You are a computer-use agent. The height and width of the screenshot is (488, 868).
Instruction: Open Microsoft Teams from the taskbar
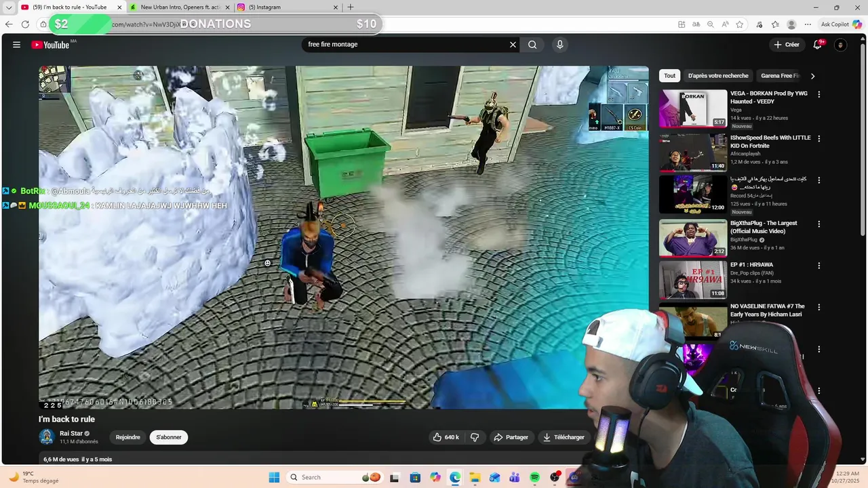[515, 477]
